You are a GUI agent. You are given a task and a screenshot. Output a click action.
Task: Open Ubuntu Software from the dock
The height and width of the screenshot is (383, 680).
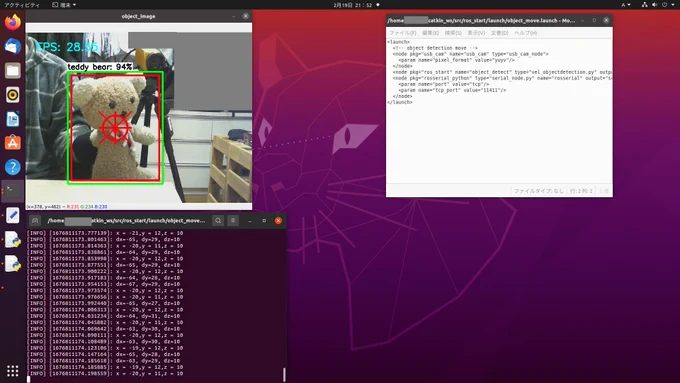13,143
